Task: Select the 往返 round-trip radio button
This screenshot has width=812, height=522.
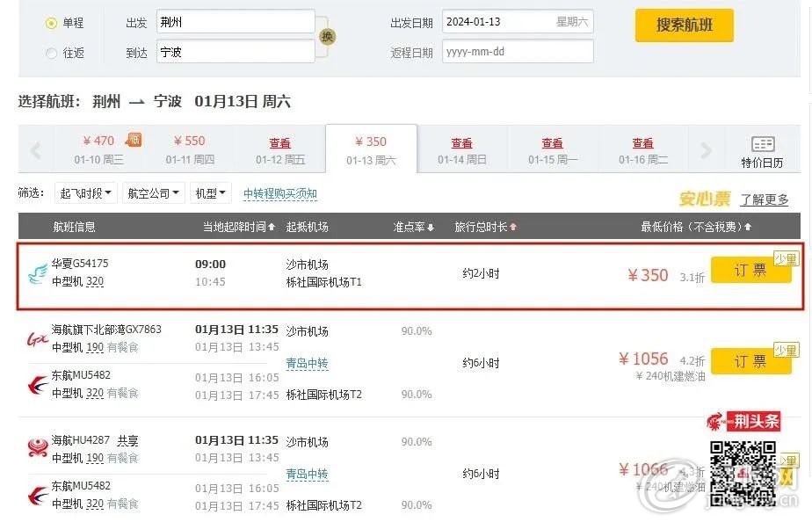Action: [x=51, y=53]
